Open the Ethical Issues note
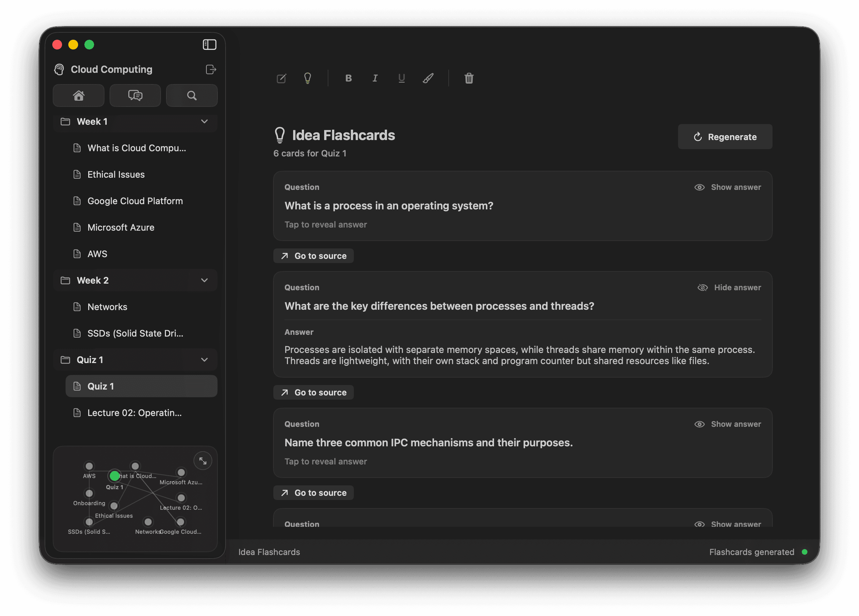Viewport: 859px width, 616px height. 141,175
